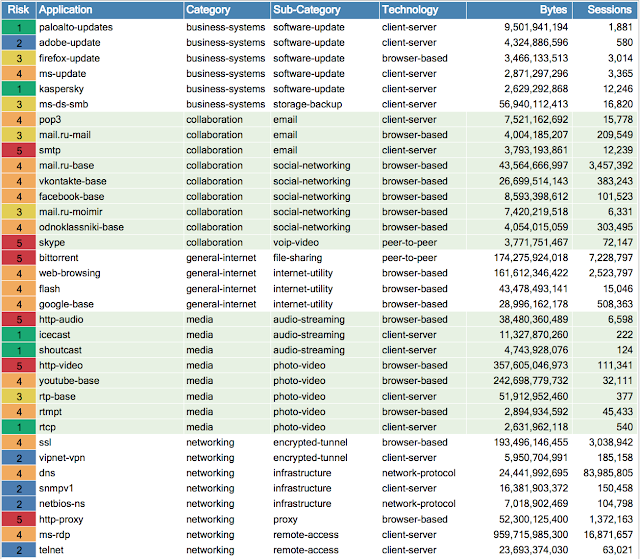Click the sessions value 7,228,797
The width and height of the screenshot is (640, 559).
(x=611, y=258)
